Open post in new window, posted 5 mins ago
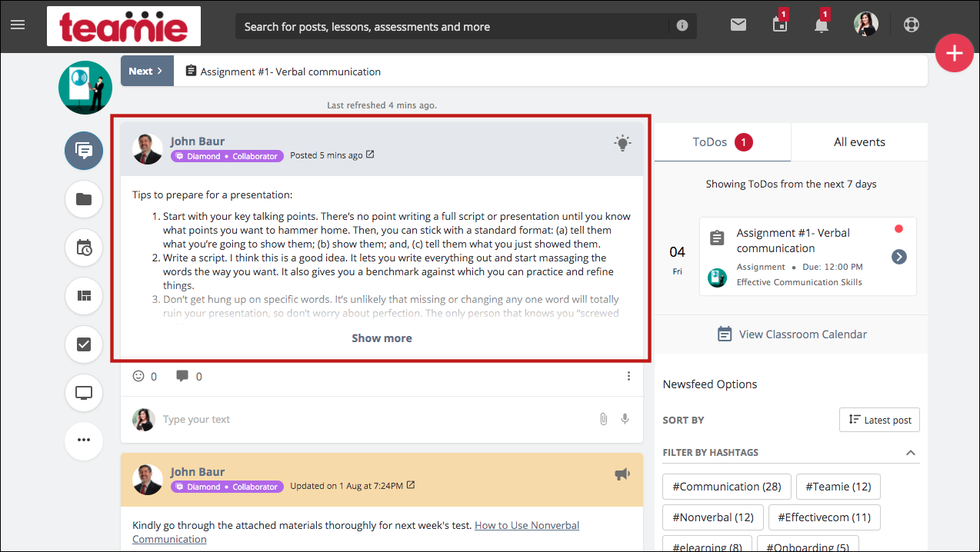The image size is (980, 552). [x=370, y=155]
